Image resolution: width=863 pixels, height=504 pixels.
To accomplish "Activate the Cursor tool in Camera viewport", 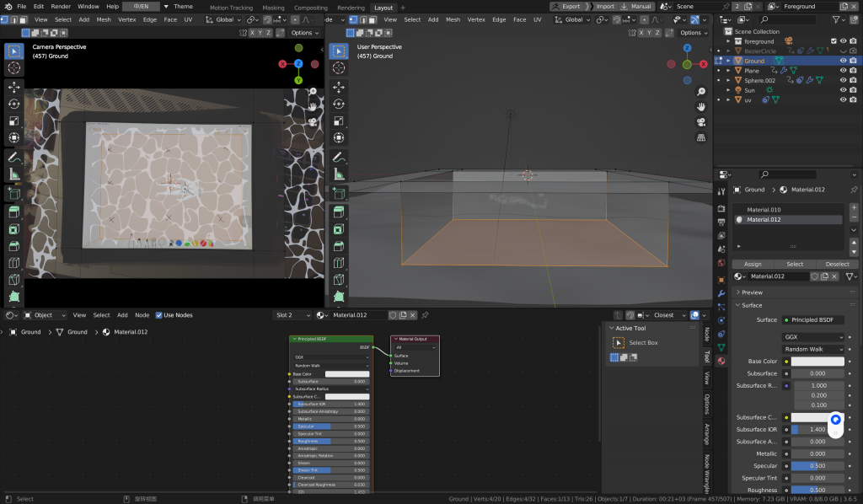I will (x=14, y=68).
